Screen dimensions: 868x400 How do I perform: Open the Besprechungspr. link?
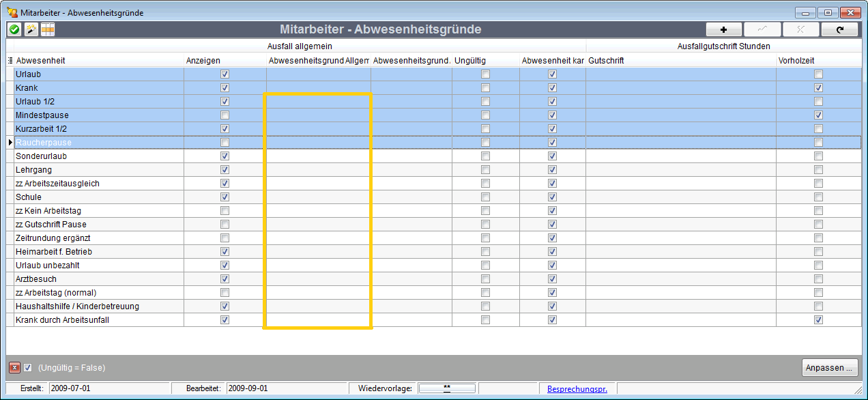577,388
